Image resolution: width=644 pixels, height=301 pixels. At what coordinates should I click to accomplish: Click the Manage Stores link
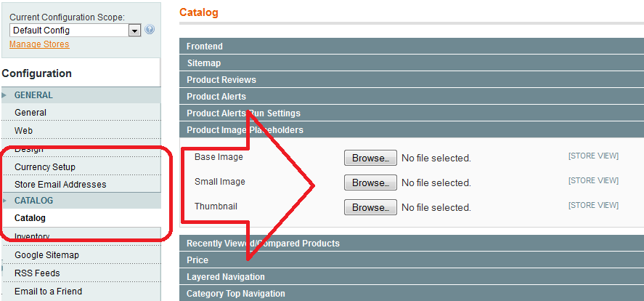tap(39, 44)
